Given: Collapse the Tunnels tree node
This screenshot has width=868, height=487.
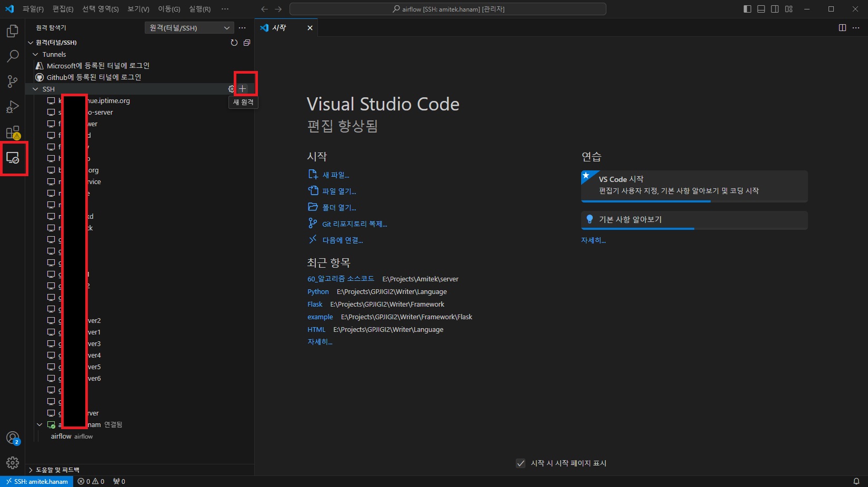Looking at the screenshot, I should tap(35, 54).
